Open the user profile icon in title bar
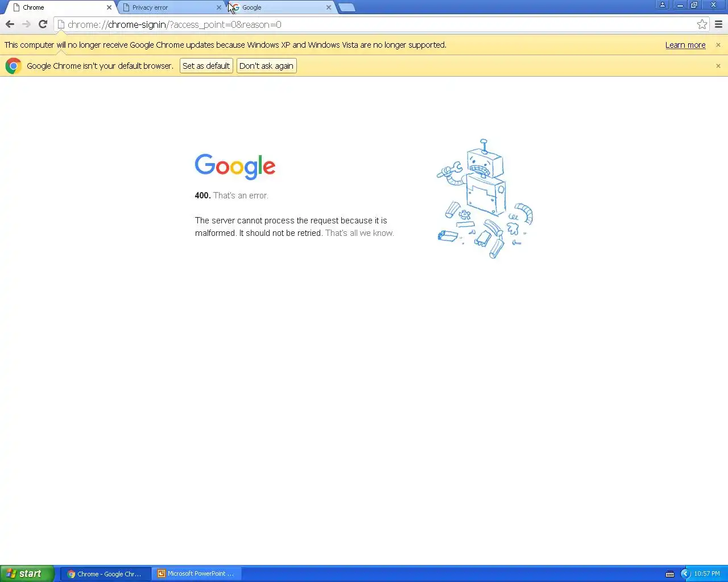Screen dimensions: 728x582 (x=663, y=5)
